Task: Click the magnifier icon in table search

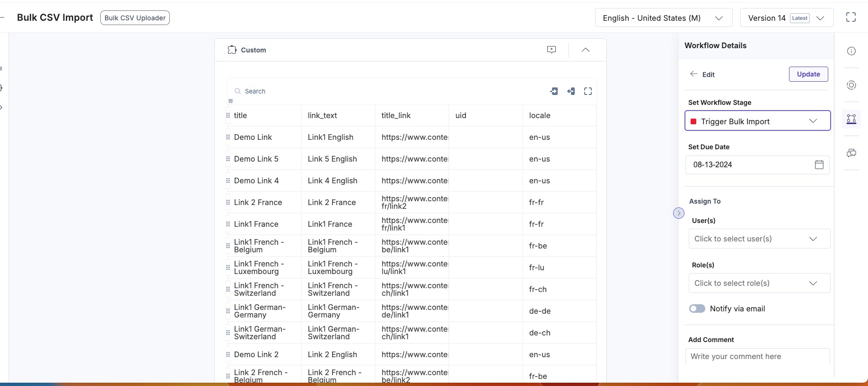Action: coord(238,91)
